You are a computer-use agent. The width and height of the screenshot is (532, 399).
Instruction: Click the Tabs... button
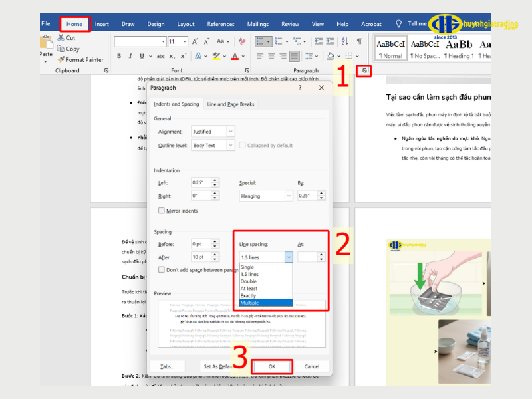pos(167,366)
